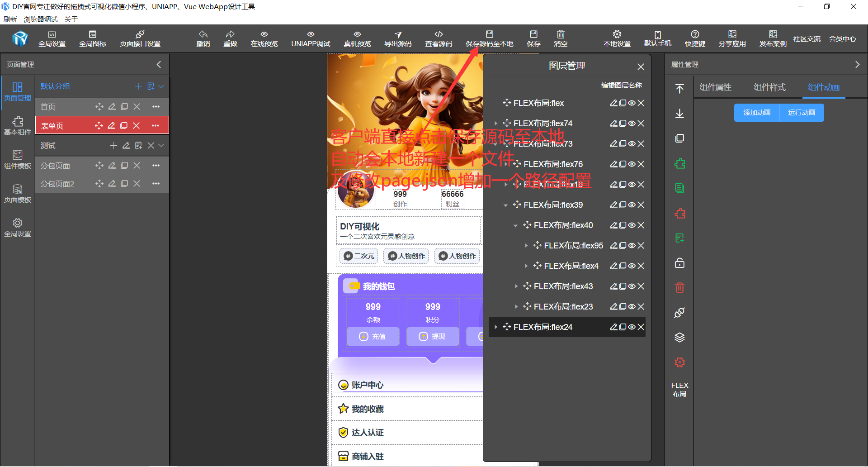Toggle visibility of flex95 layer

click(632, 245)
